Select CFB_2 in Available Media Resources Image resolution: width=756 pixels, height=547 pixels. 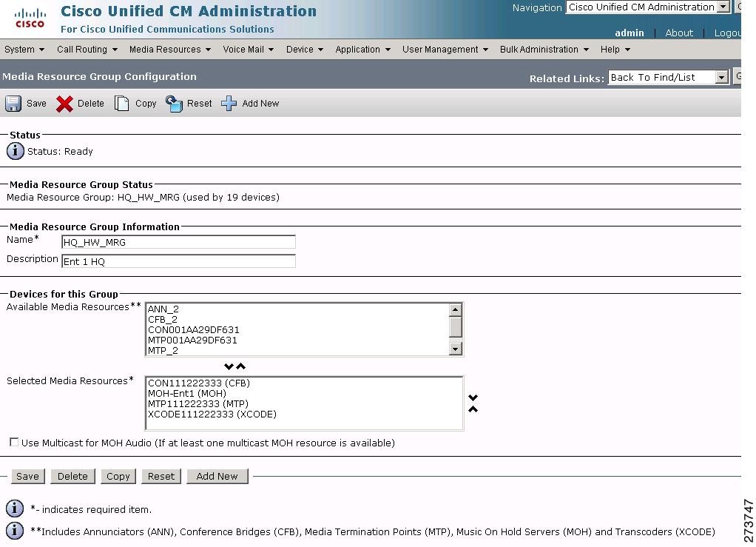(x=163, y=319)
